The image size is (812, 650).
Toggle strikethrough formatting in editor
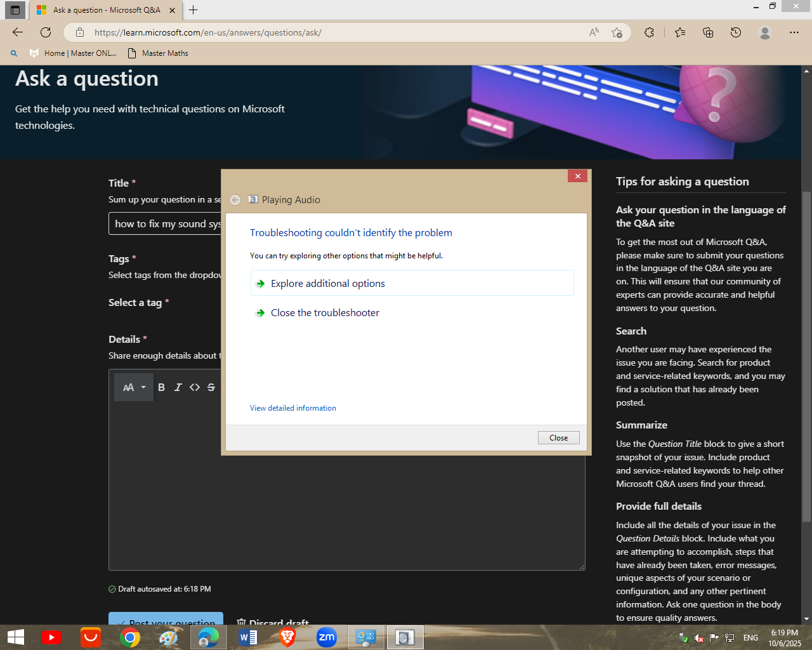(211, 387)
